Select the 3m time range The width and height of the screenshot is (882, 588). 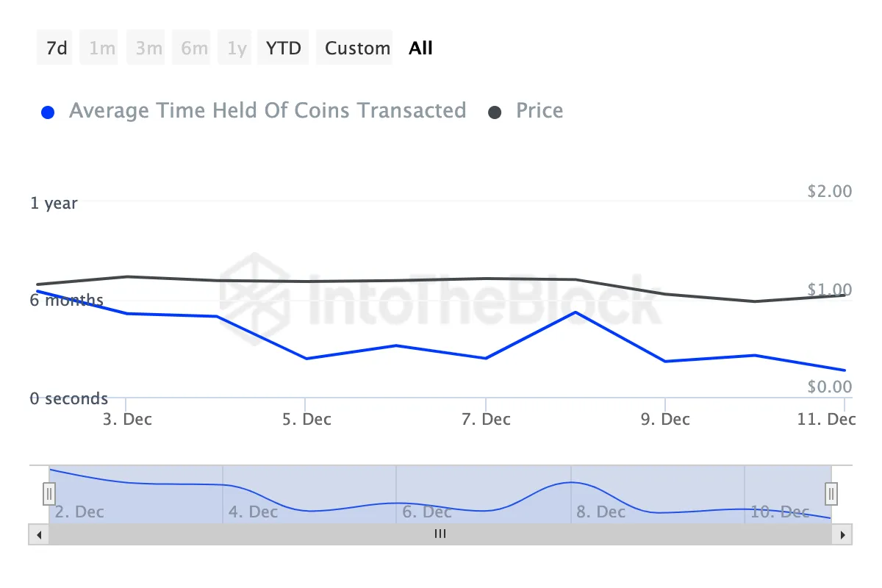tap(148, 49)
